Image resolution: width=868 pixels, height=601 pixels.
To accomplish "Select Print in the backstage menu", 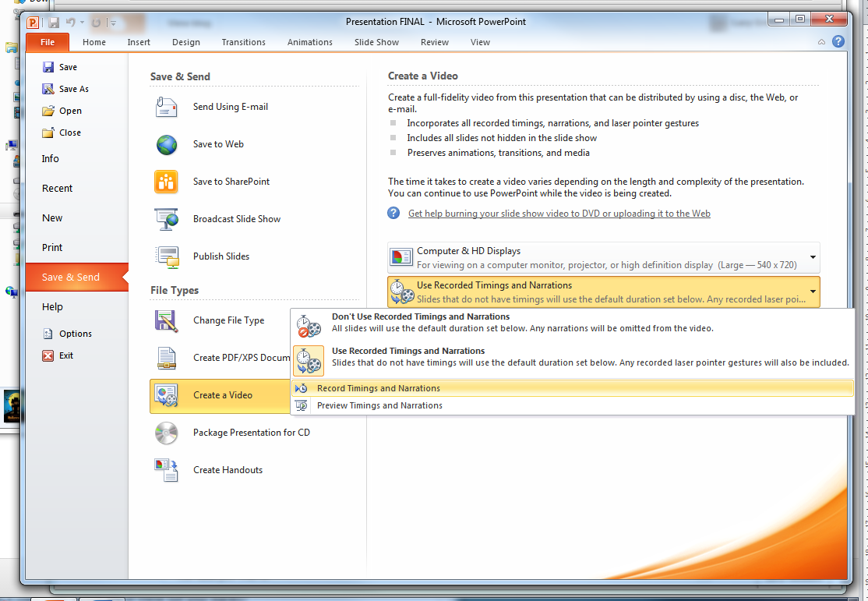I will (x=77, y=248).
